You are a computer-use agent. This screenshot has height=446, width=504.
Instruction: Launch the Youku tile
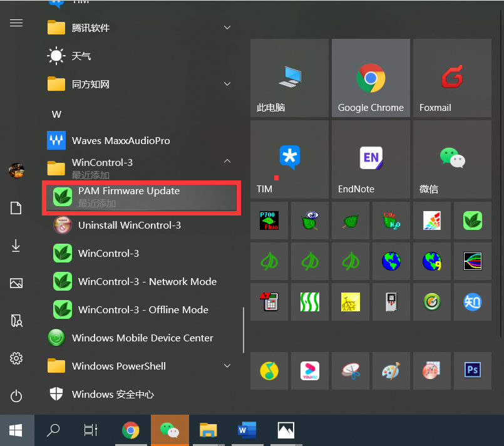point(310,371)
